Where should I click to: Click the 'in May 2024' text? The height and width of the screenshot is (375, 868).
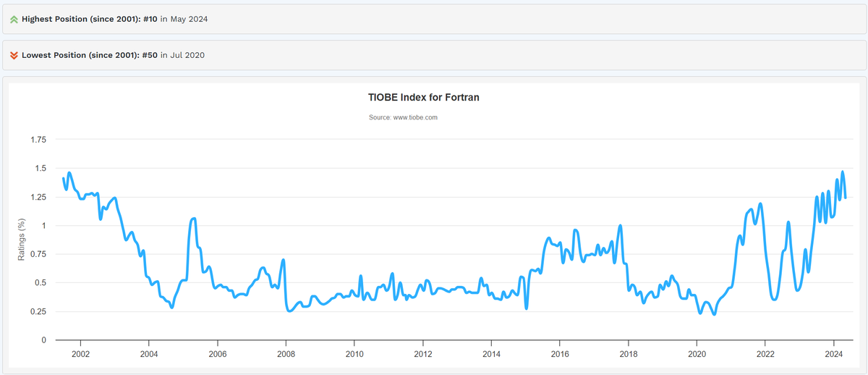click(184, 20)
